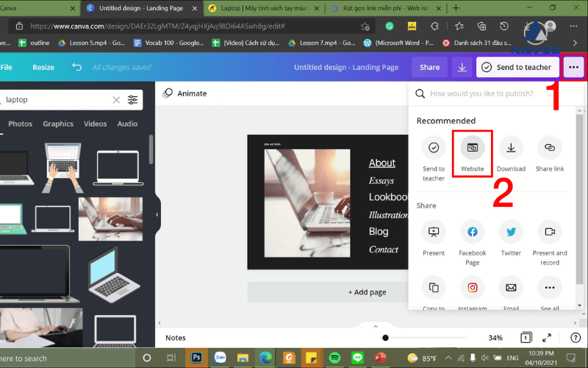Click the publish search field

[492, 93]
